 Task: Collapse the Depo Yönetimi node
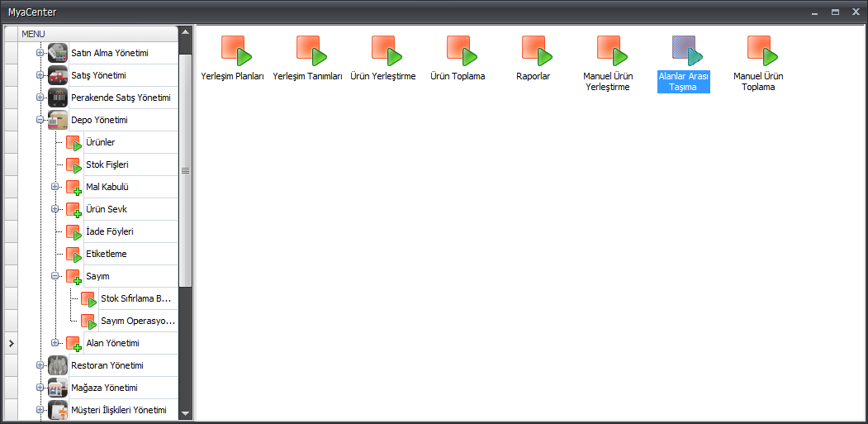click(40, 119)
